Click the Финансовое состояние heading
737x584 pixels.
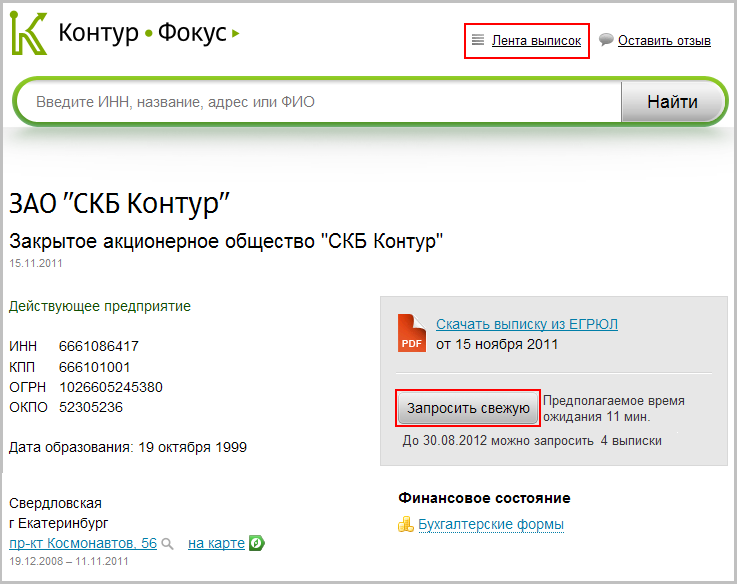(485, 498)
